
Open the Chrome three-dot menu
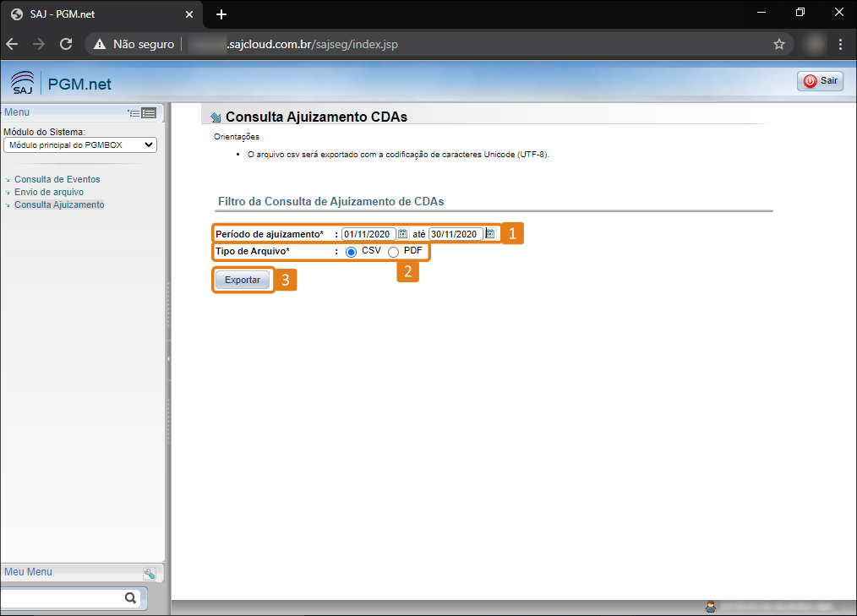840,44
